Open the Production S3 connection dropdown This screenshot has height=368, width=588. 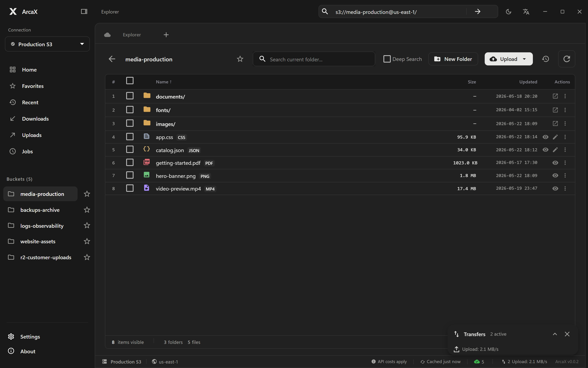click(47, 44)
